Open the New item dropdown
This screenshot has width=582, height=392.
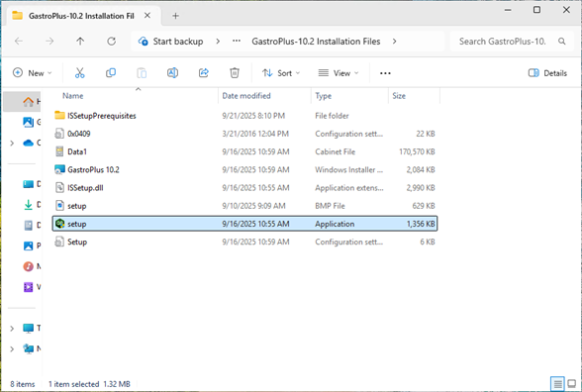(32, 73)
